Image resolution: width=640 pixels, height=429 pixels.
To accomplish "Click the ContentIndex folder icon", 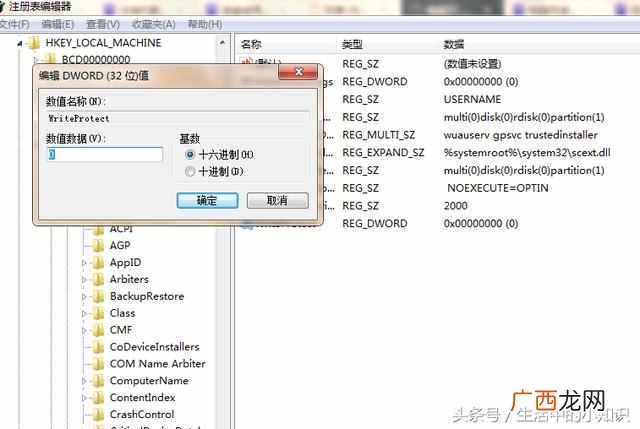I will [98, 398].
